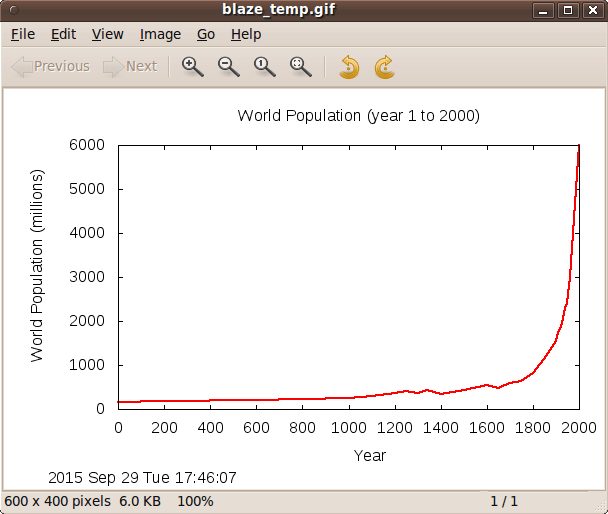Maximize the blaze_temp.gif window

pyautogui.click(x=568, y=10)
